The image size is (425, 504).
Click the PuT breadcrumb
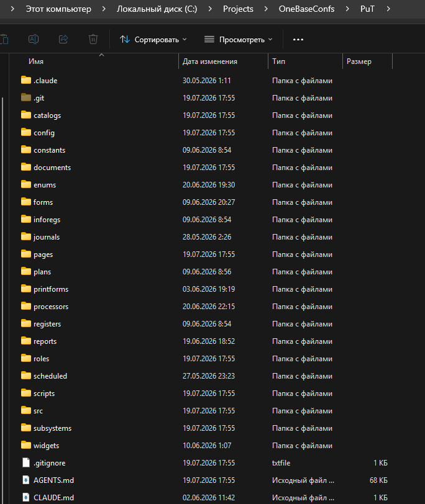[367, 9]
